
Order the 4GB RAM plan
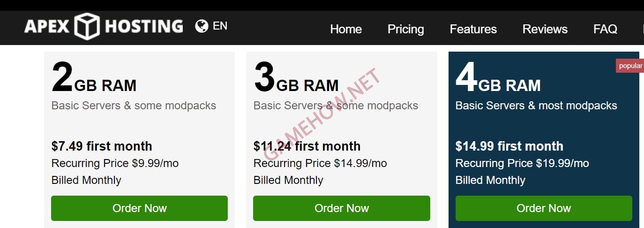(544, 208)
